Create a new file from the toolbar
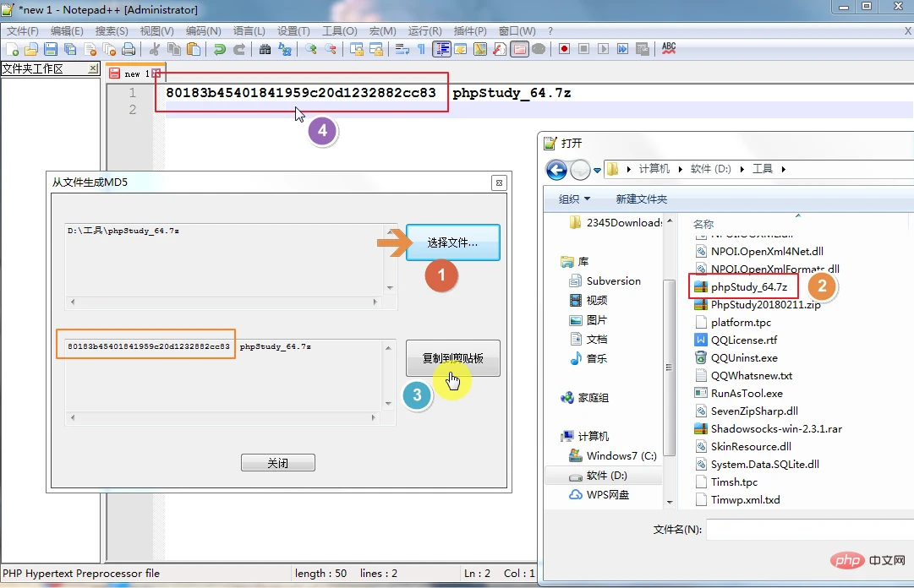Screen dimensions: 914x588 [12, 49]
